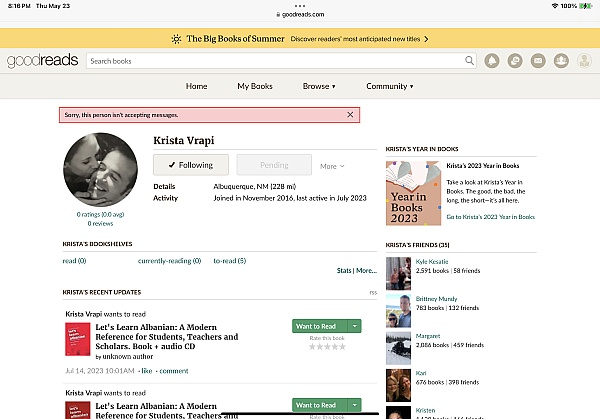Image resolution: width=600 pixels, height=419 pixels.
Task: Open Kari's friend photo
Action: click(x=398, y=385)
